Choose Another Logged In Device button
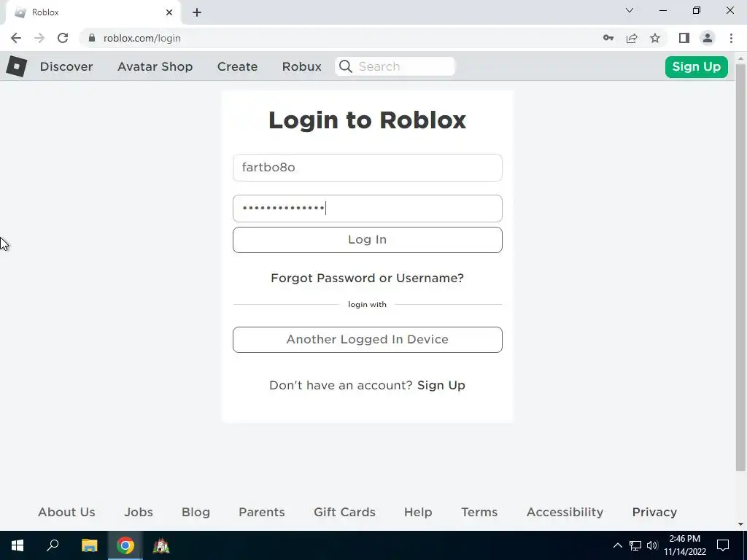Image resolution: width=747 pixels, height=560 pixels. pyautogui.click(x=368, y=340)
